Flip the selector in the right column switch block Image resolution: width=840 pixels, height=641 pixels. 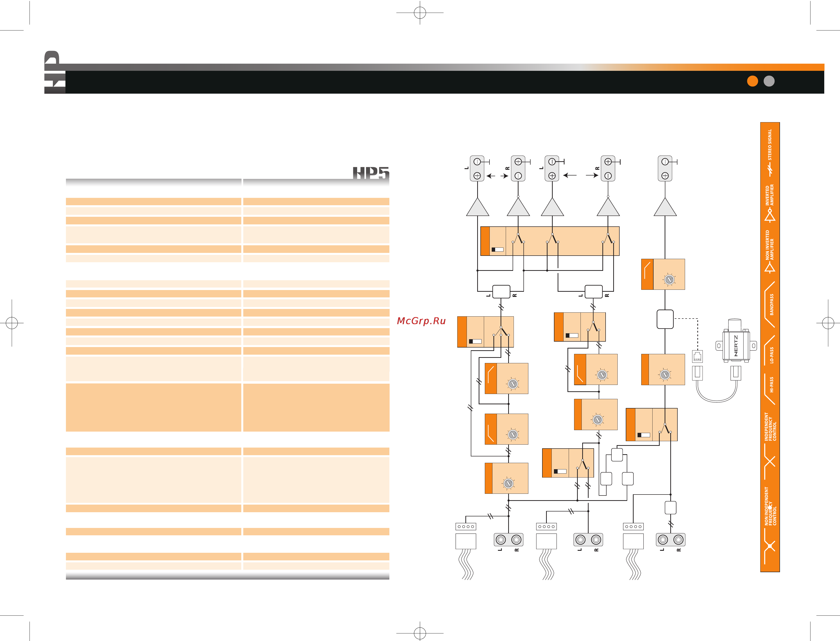click(x=665, y=428)
